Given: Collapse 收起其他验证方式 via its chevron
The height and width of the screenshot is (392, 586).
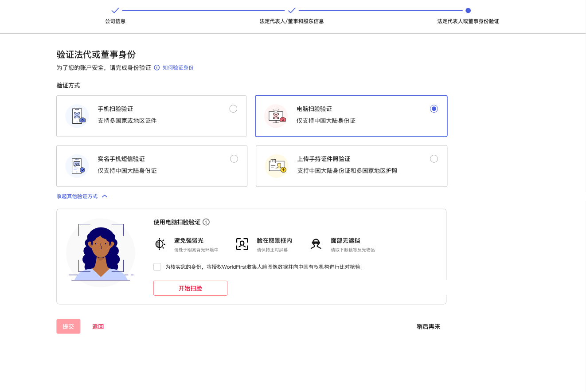Looking at the screenshot, I should (105, 196).
